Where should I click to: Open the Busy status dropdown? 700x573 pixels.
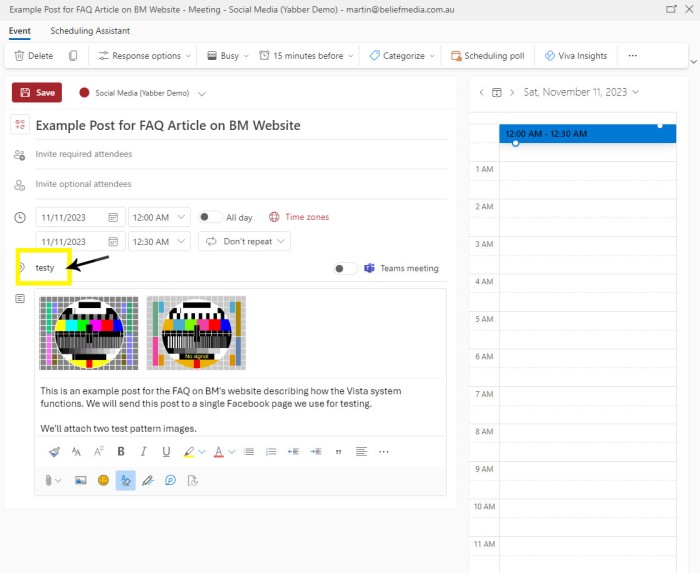[225, 56]
